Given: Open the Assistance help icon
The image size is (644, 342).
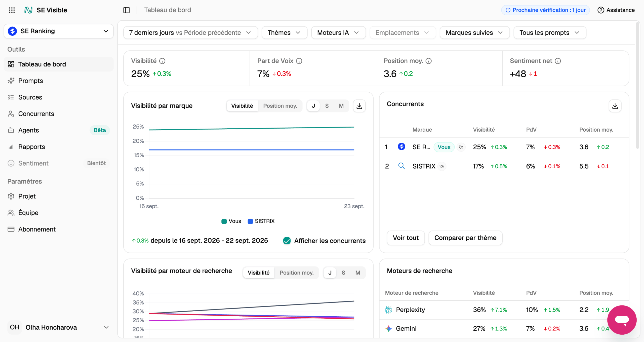Looking at the screenshot, I should pyautogui.click(x=601, y=10).
